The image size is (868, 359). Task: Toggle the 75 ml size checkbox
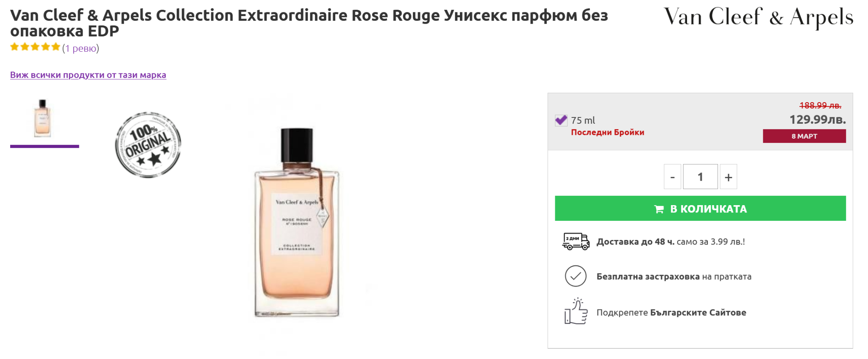pos(561,120)
